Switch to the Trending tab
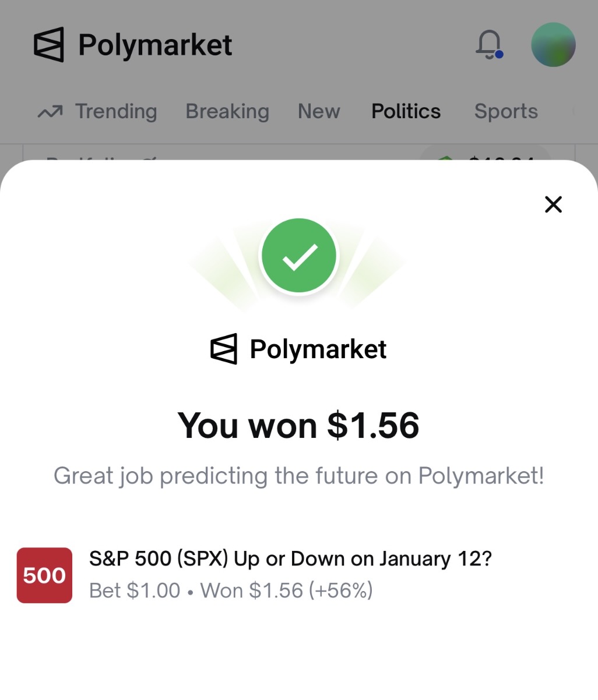The image size is (598, 700). pyautogui.click(x=116, y=111)
